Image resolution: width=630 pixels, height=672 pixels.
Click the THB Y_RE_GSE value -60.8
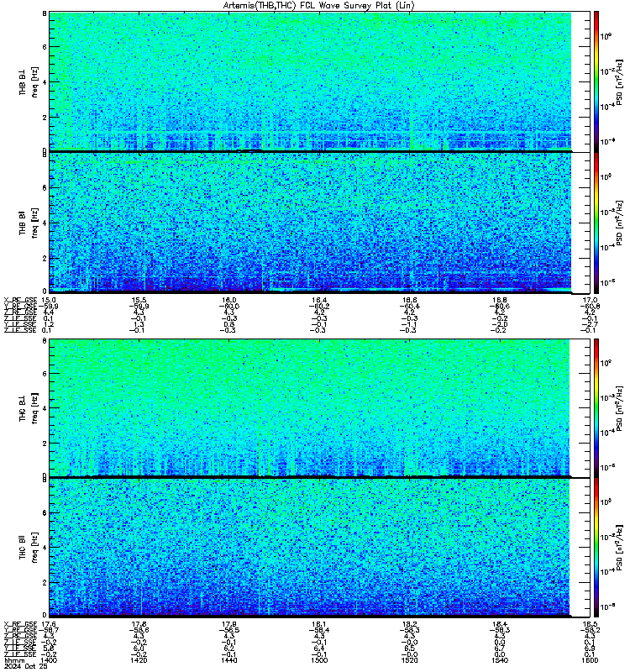point(590,306)
